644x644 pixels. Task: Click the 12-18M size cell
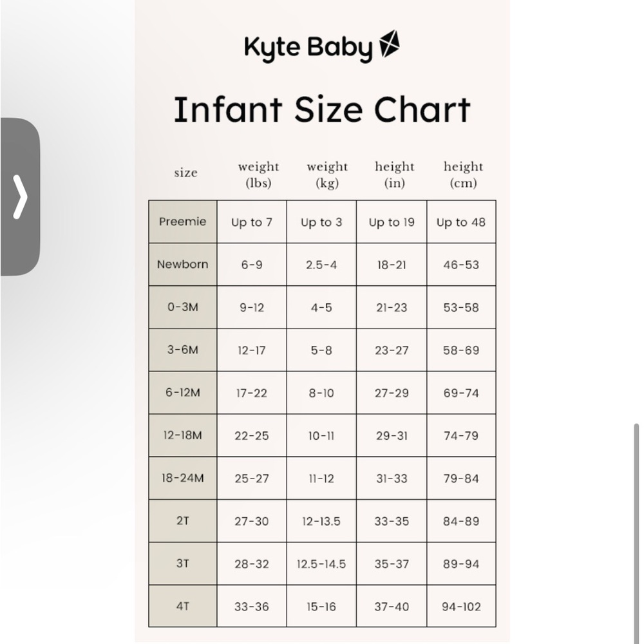coord(182,435)
